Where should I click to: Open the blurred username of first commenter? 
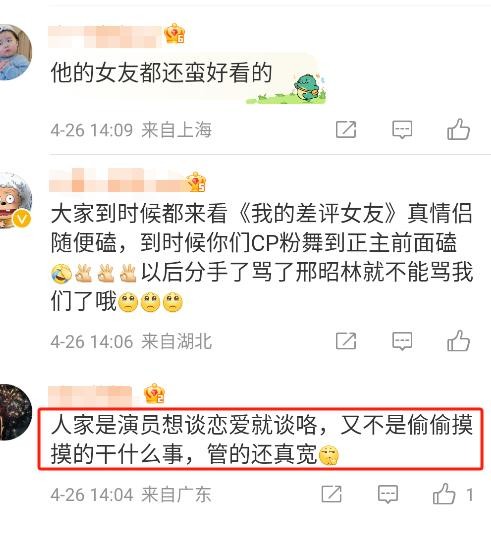click(105, 36)
